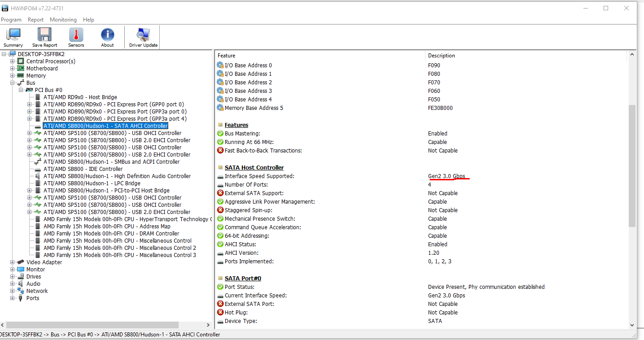Select the LPC Bridge entry
This screenshot has height=340, width=644.
tap(92, 183)
